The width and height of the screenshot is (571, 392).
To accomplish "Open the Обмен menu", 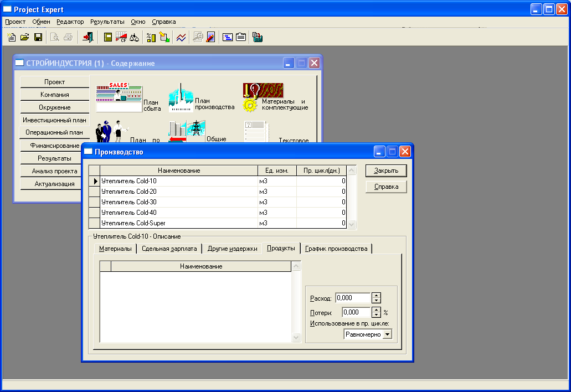I will click(x=41, y=22).
